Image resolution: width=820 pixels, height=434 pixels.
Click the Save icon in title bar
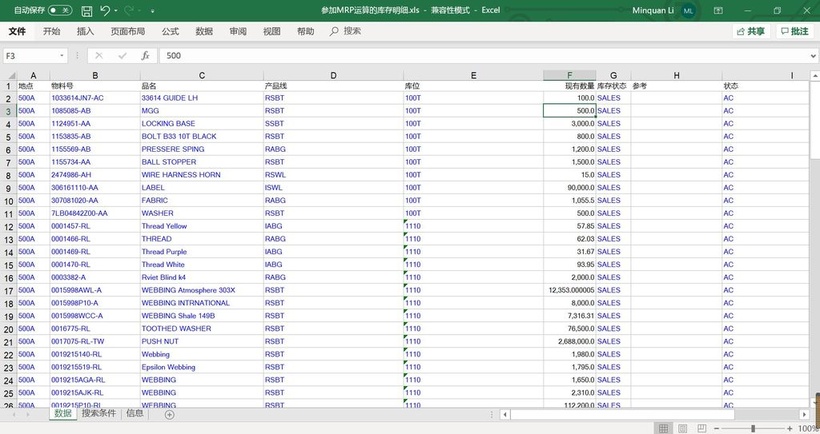(88, 10)
